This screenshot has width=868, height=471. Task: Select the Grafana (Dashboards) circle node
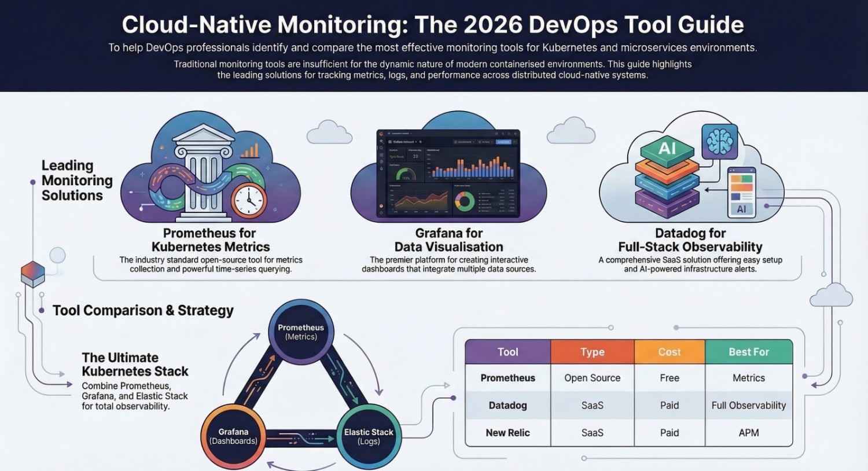click(233, 436)
